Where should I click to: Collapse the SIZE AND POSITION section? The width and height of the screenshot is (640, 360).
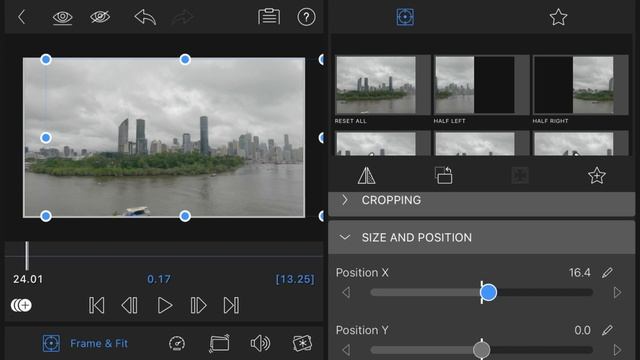(481, 238)
